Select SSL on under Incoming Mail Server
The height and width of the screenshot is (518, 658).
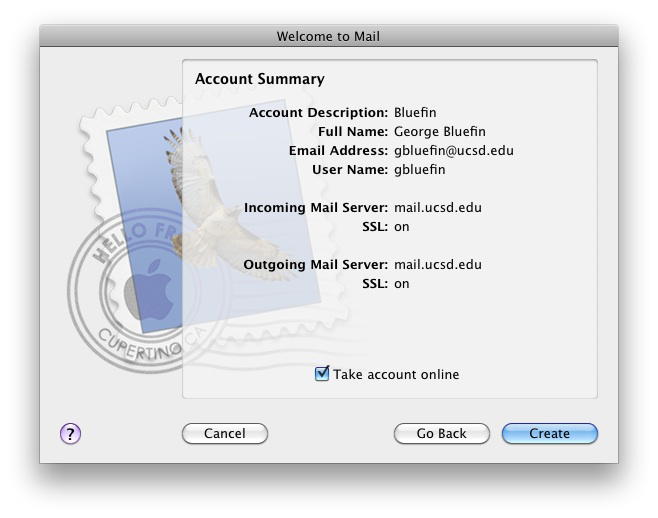[402, 227]
